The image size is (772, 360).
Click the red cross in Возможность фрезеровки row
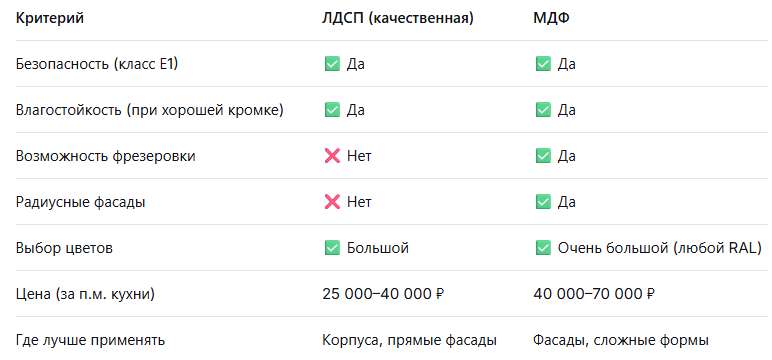332,156
